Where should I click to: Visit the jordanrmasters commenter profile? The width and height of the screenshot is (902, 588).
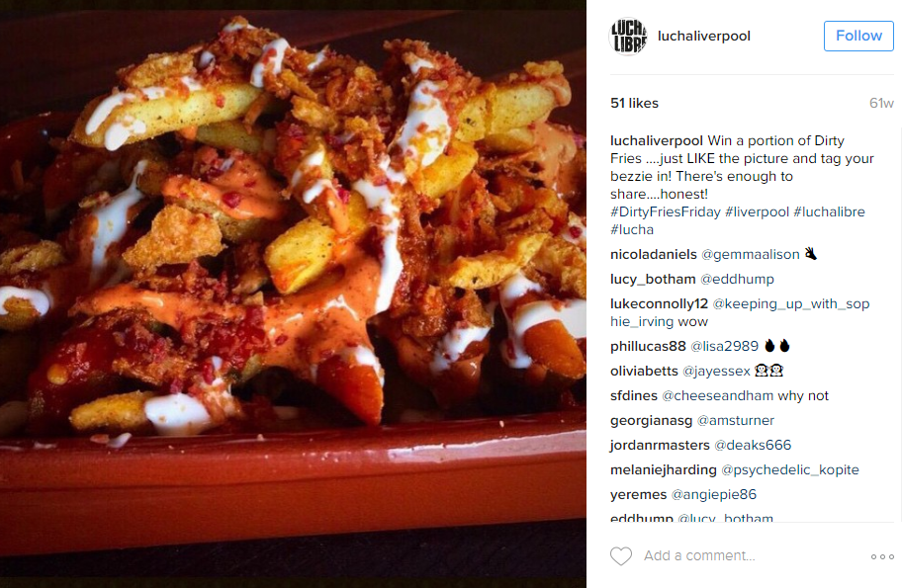point(660,445)
